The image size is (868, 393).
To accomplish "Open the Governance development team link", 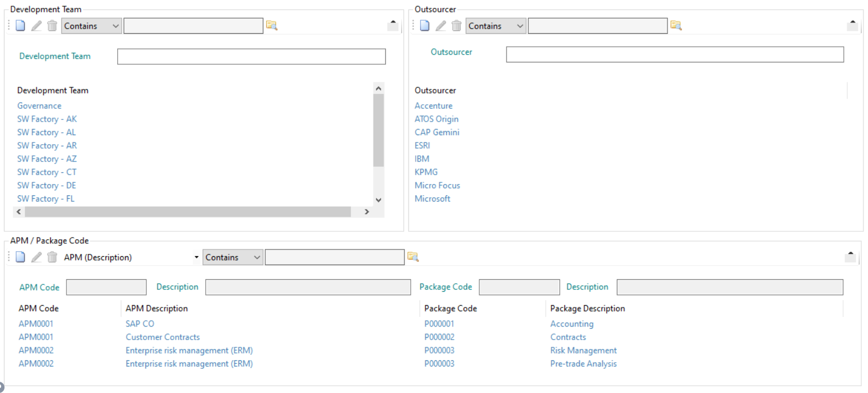I will 39,105.
